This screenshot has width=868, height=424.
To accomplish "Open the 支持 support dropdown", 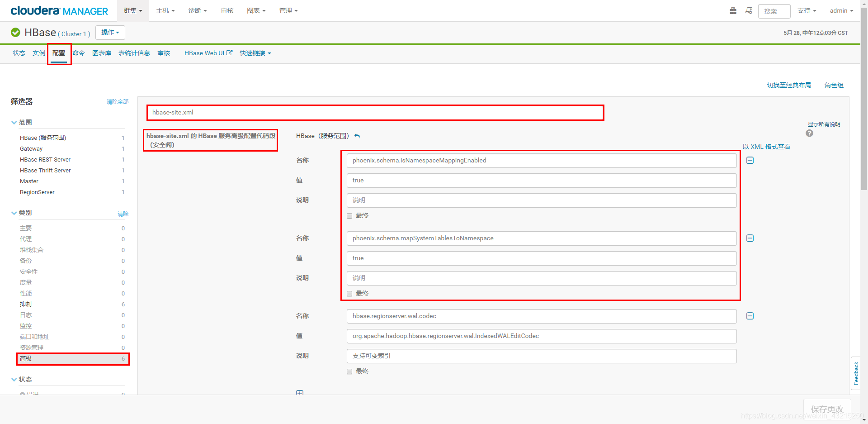I will (x=807, y=10).
